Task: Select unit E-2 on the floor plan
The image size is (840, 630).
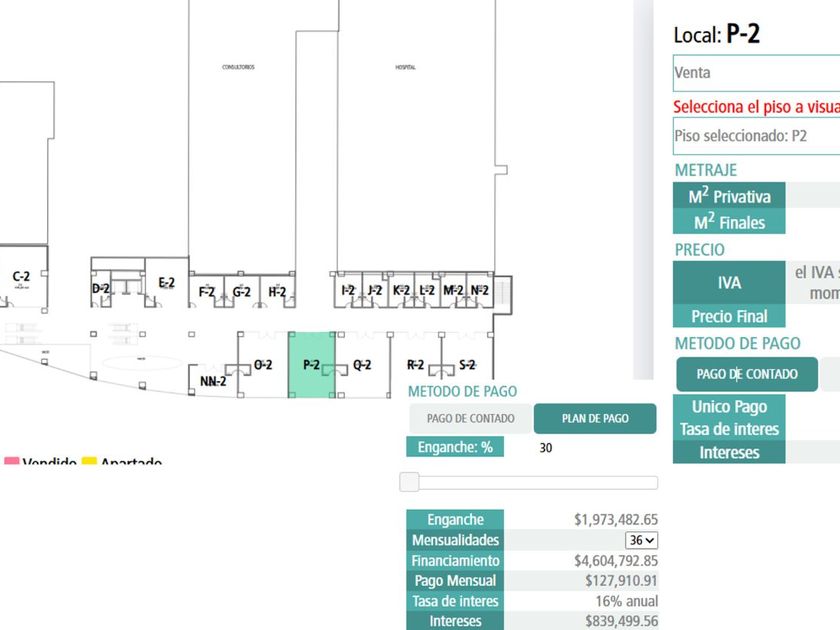Action: (167, 282)
